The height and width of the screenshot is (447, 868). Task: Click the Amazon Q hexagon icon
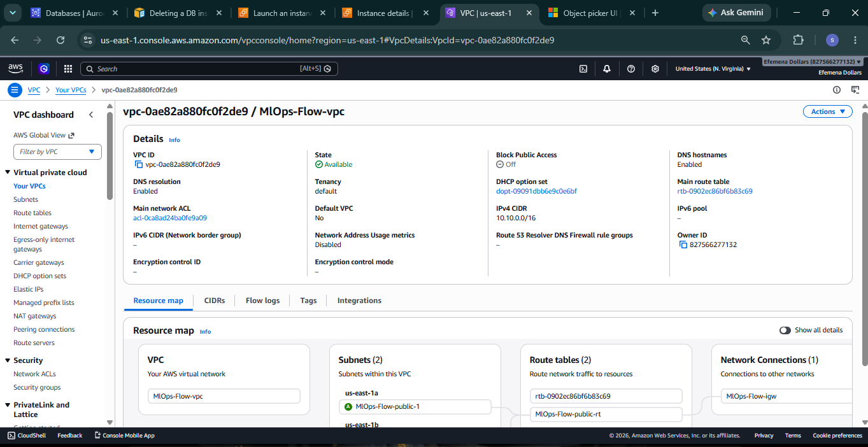pos(43,69)
